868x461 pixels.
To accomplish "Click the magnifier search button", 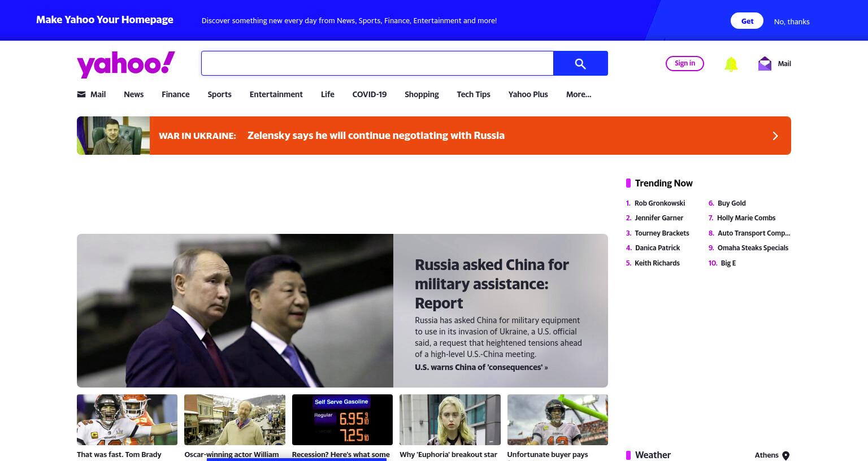I will (580, 63).
